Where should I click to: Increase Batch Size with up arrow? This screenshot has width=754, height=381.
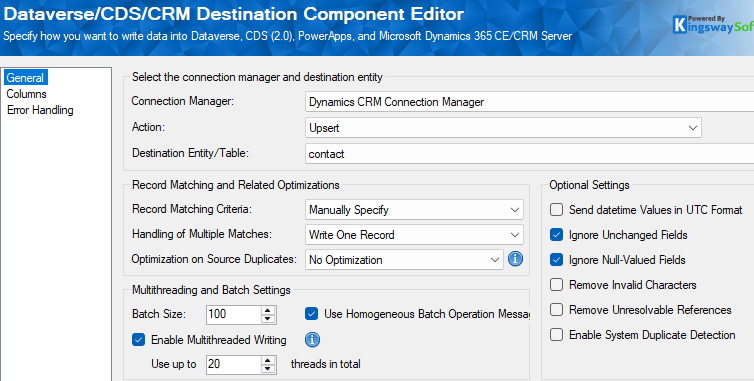click(x=268, y=310)
